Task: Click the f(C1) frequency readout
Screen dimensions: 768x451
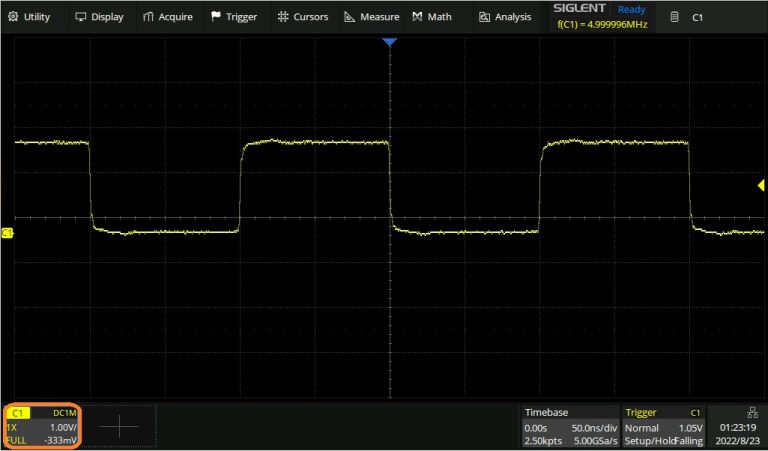Action: pos(601,25)
